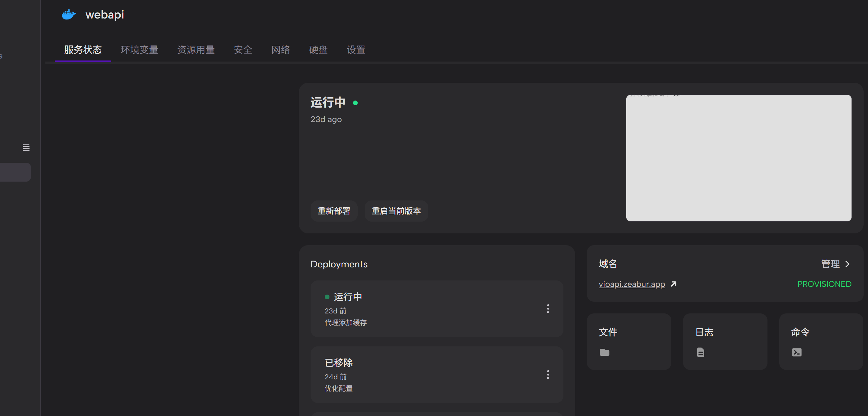
Task: Open three-dot menu for running deployment
Action: click(x=548, y=308)
